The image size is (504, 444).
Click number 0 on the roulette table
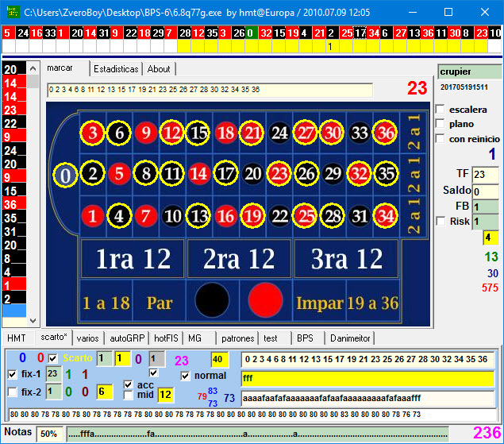[65, 176]
